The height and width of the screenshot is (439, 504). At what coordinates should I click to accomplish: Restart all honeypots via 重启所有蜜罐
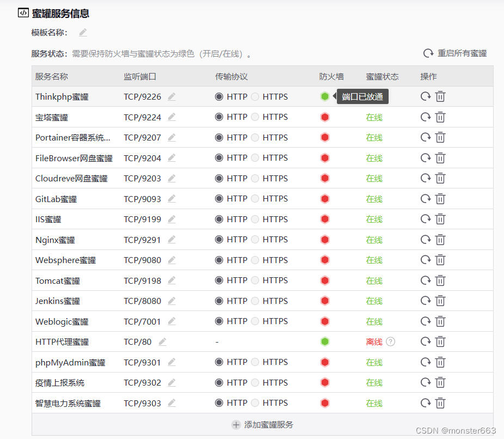click(455, 53)
